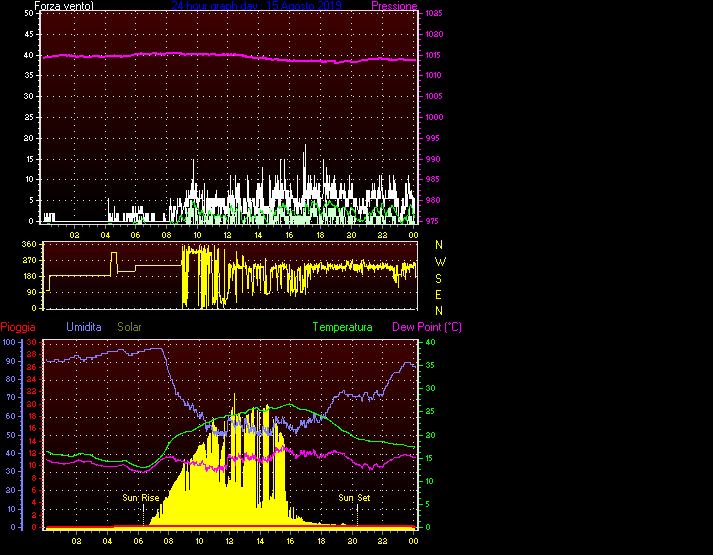Click the '180' wind direction axis value
713x555 pixels.
coord(29,276)
